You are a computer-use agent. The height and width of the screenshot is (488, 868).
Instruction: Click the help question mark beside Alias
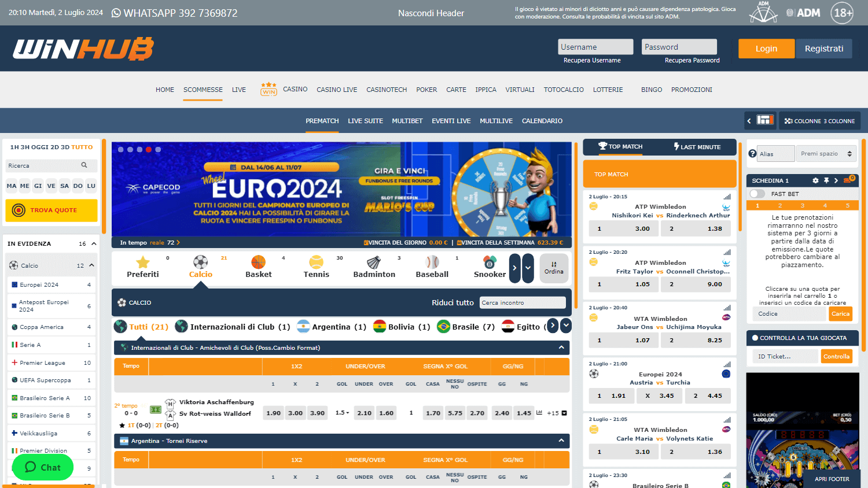(x=752, y=153)
